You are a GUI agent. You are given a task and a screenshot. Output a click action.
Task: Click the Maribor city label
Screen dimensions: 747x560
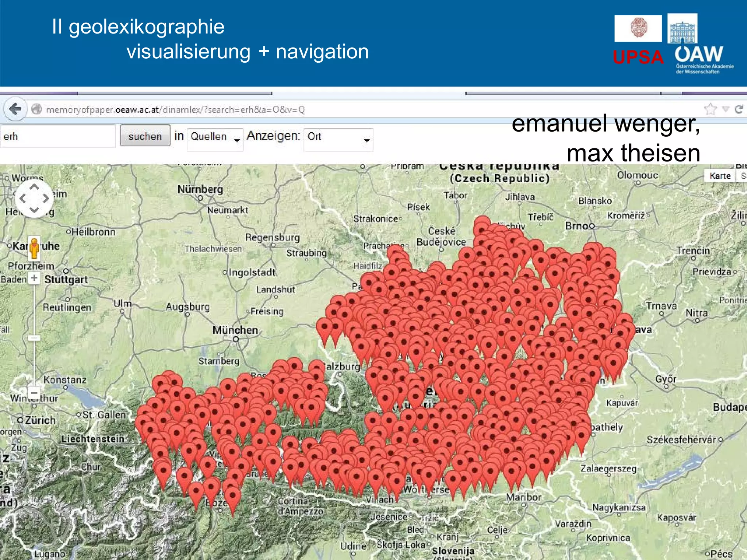pyautogui.click(x=523, y=497)
